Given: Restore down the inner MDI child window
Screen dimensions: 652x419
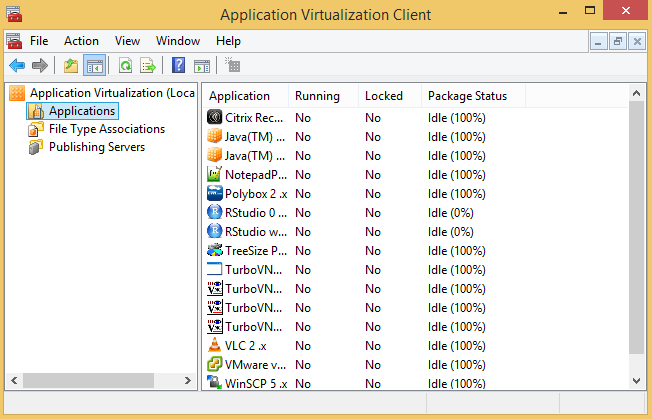Looking at the screenshot, I should coord(618,42).
